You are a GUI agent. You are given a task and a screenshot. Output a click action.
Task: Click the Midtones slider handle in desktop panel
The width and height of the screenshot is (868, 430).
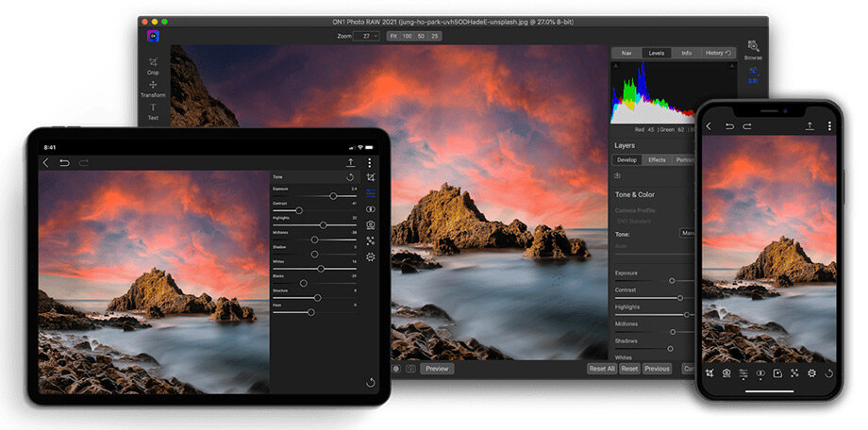coord(673,332)
